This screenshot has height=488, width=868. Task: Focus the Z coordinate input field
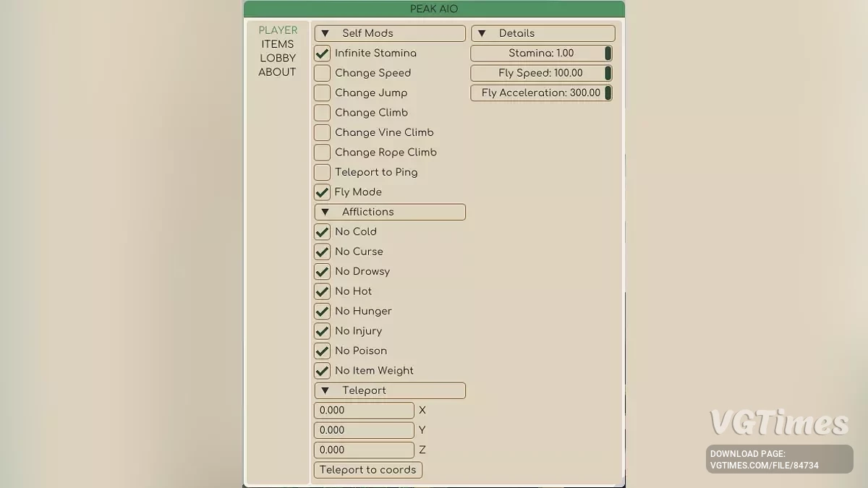click(x=364, y=450)
